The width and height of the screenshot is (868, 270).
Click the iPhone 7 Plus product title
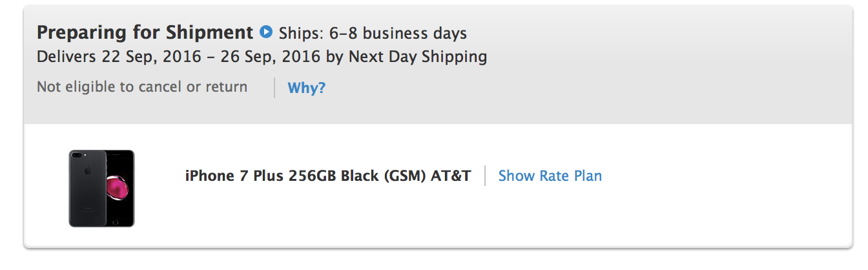click(328, 176)
